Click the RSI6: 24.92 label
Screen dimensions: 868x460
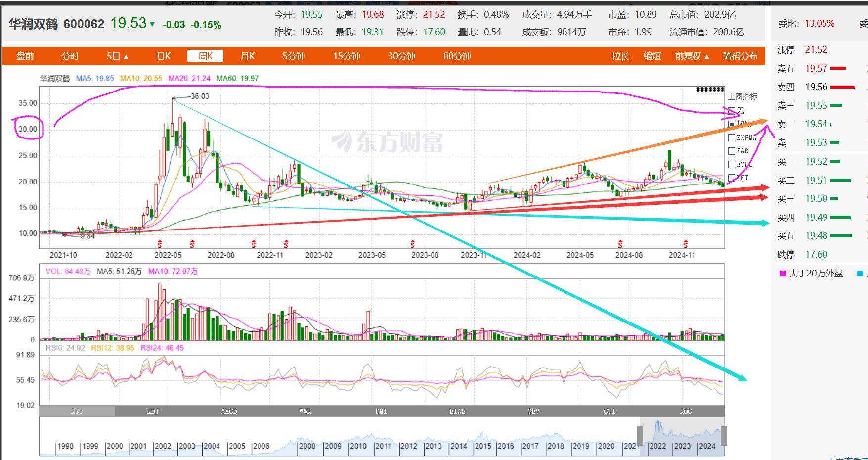pos(65,348)
